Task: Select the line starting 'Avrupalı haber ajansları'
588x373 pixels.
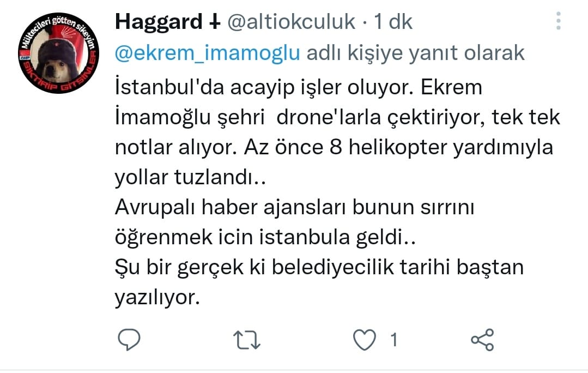Action: coord(295,207)
